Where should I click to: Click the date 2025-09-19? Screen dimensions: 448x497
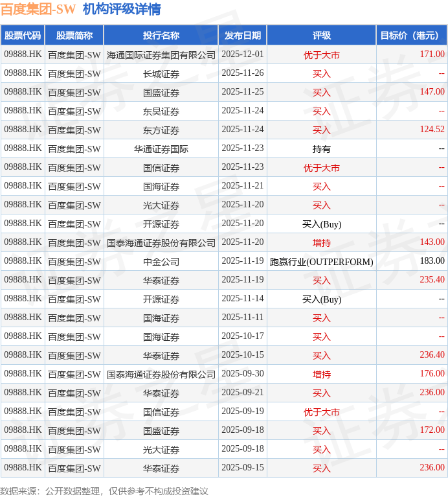tap(243, 411)
